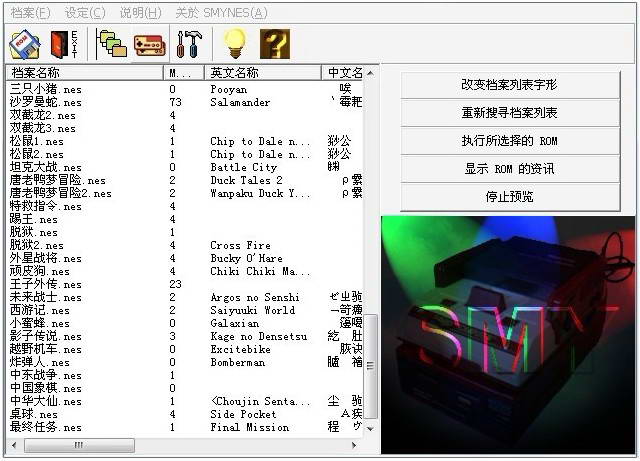
Task: Select 脱狱.nes in the file list
Action: (34, 232)
